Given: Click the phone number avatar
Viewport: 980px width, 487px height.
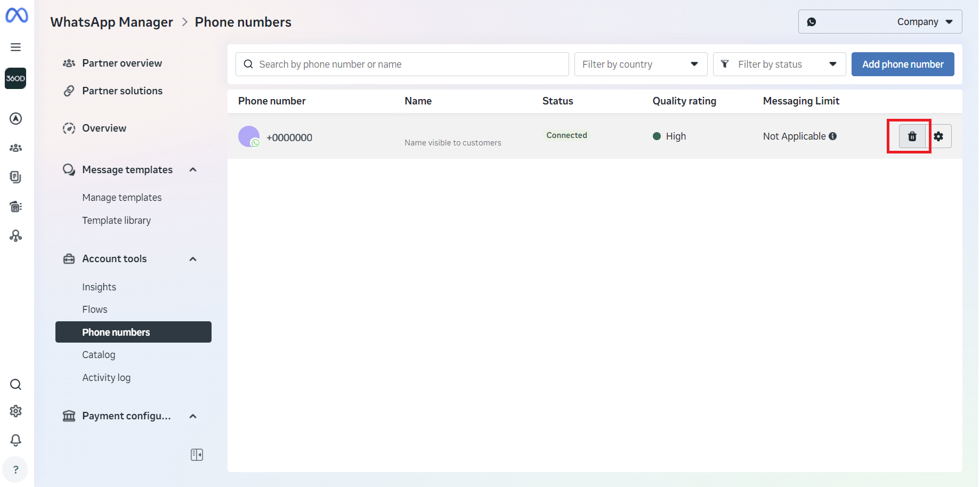Looking at the screenshot, I should (x=249, y=136).
